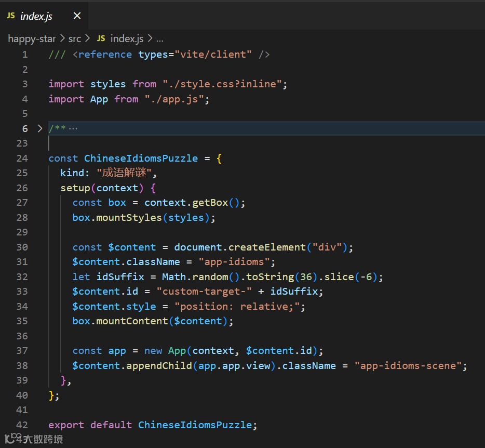Screen dimensions: 485x448
Task: Click idSuffix variable on line 32
Action: pos(120,276)
